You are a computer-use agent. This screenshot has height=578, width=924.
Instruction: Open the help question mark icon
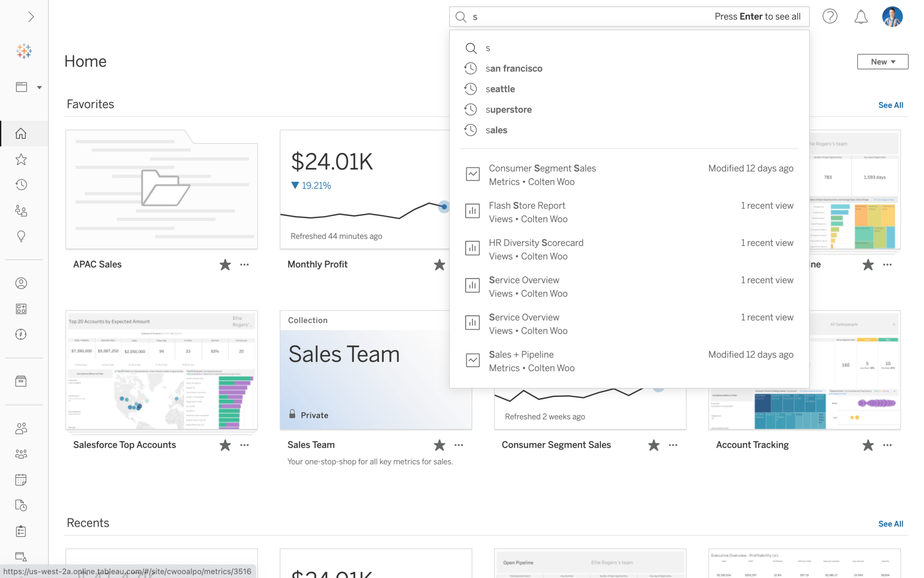830,17
